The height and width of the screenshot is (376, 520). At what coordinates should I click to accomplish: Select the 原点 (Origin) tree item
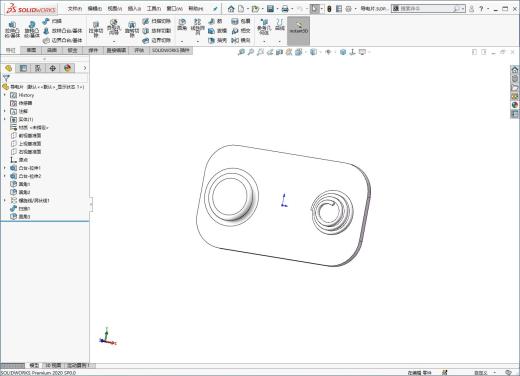pos(19,160)
